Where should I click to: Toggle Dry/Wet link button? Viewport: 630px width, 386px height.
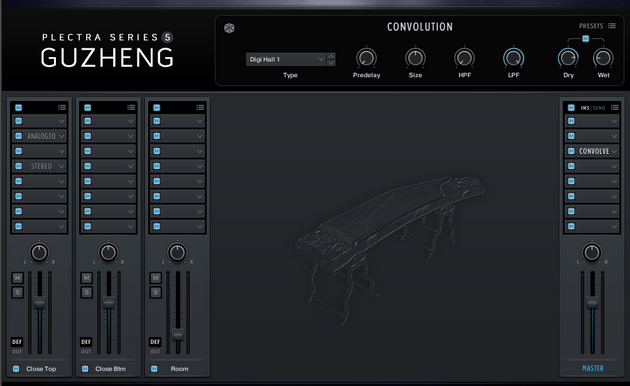point(586,39)
